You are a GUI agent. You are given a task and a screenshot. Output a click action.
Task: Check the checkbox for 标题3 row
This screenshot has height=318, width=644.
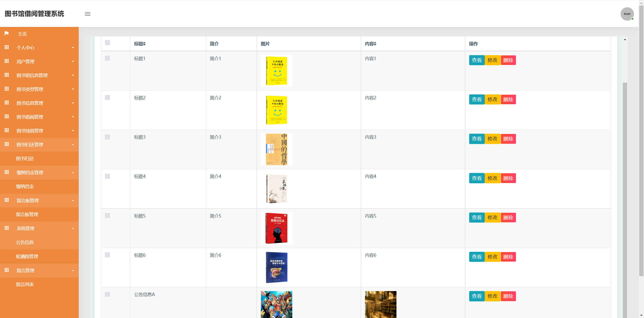point(107,137)
